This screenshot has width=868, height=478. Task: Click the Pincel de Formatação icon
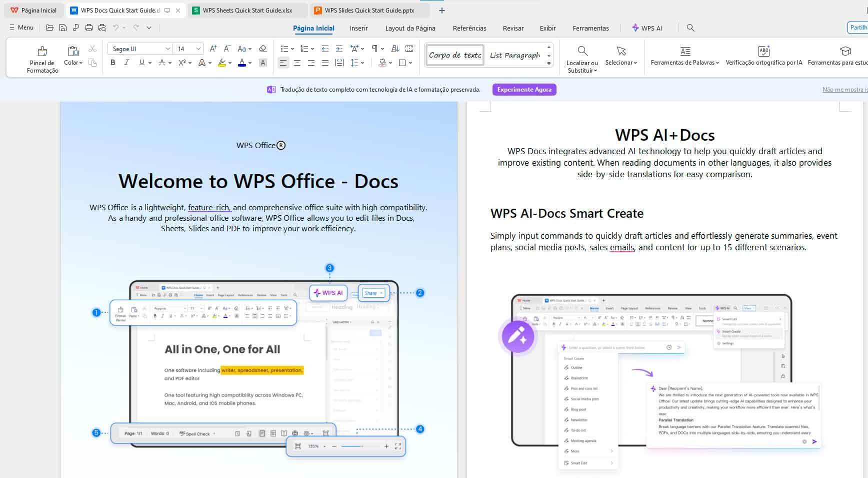tap(42, 51)
